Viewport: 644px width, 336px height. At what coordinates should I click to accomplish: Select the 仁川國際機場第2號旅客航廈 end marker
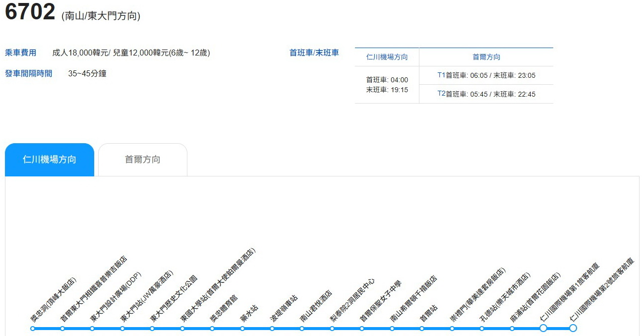click(573, 328)
